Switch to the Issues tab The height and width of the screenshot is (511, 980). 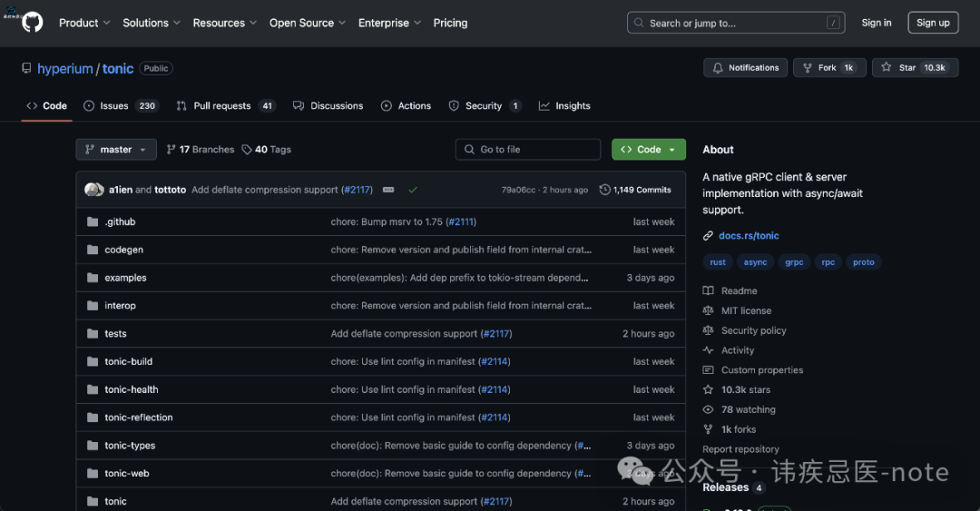pos(122,105)
